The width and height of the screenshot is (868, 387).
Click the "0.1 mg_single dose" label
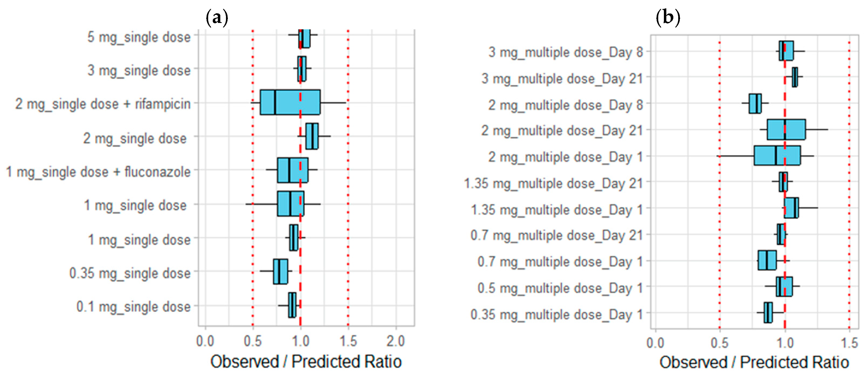(x=133, y=307)
